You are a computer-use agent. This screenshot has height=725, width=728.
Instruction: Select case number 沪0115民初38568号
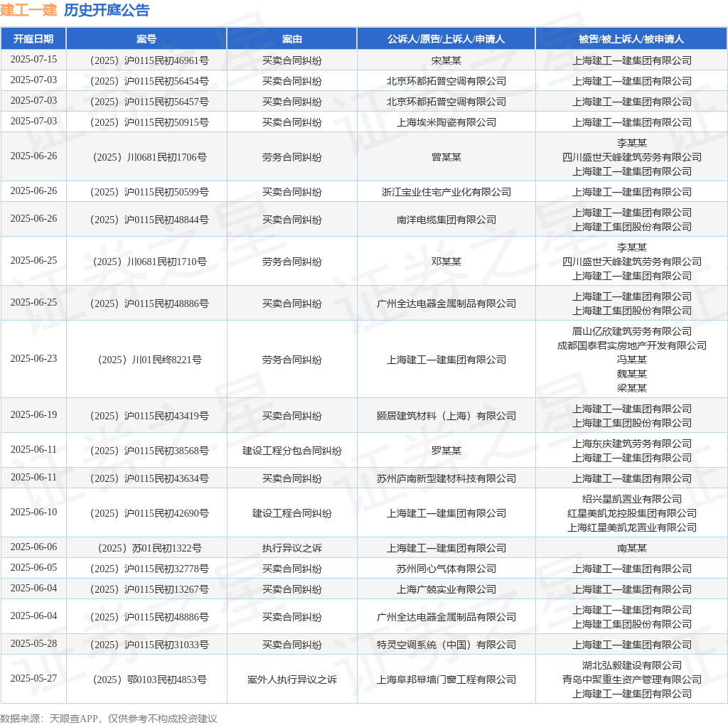pos(149,451)
